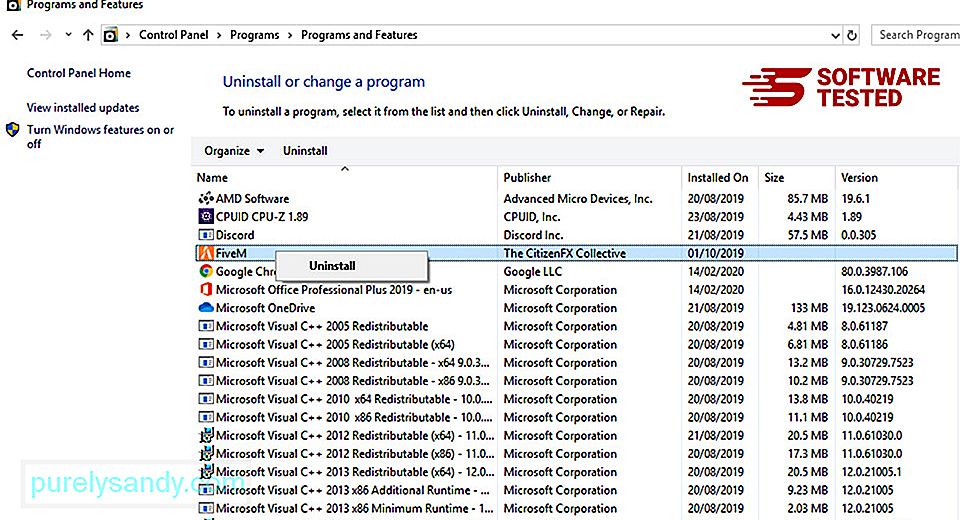The width and height of the screenshot is (960, 520).
Task: Click the Microsoft Office Professional Plus icon
Action: [x=206, y=289]
